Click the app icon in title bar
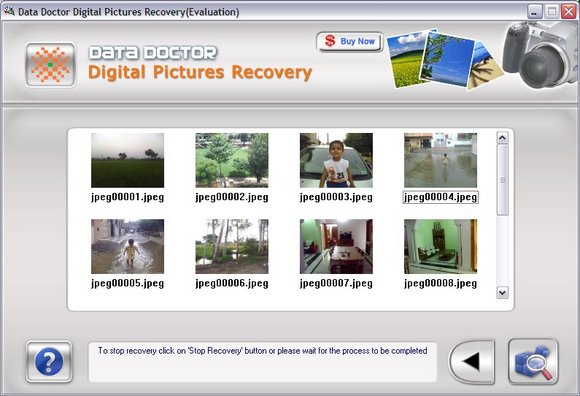 coord(9,11)
